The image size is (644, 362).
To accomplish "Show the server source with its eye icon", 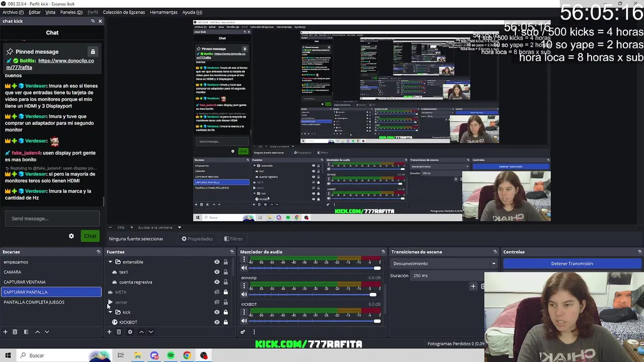I will click(x=217, y=302).
